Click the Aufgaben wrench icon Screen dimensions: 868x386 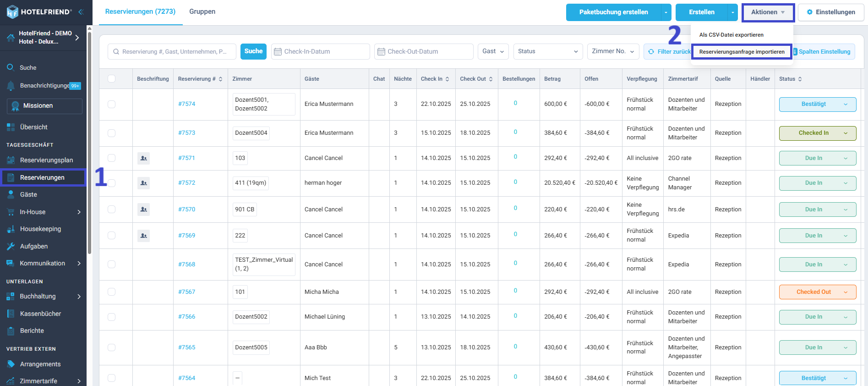tap(11, 246)
